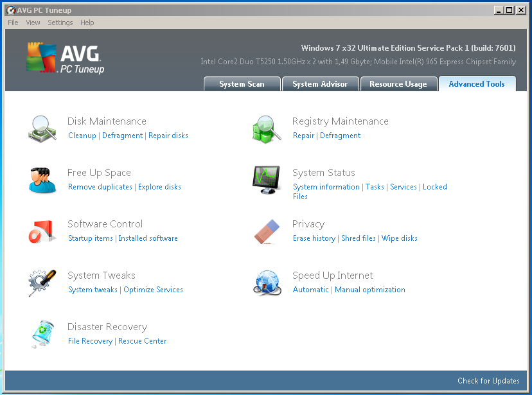Screen dimensions: 532x395
Task: Open the Remove duplicates tool
Action: (100, 187)
